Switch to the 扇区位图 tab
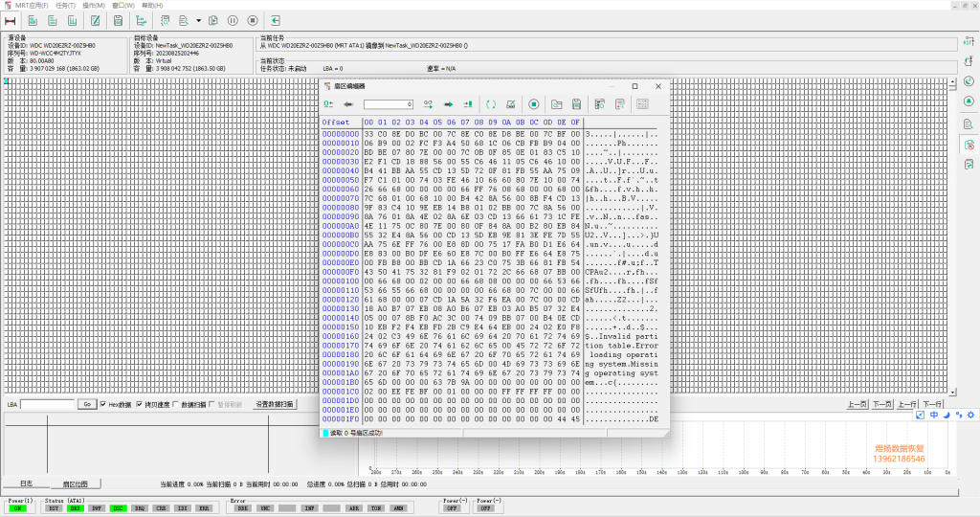Screen dimensions: 980x517 76,483
